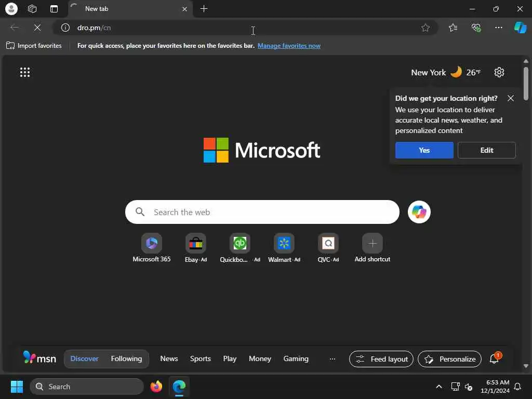Close the New tab tab
532x399 pixels.
click(184, 9)
